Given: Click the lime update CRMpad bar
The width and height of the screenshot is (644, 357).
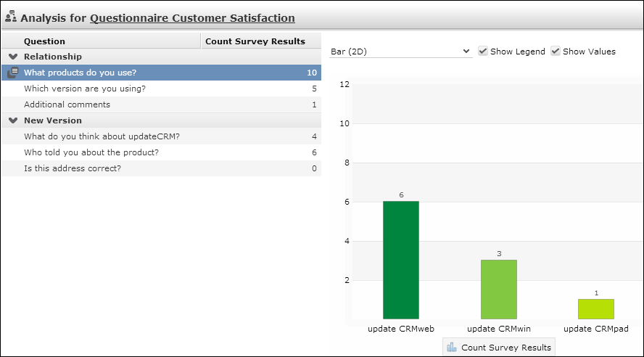Looking at the screenshot, I should pyautogui.click(x=596, y=309).
